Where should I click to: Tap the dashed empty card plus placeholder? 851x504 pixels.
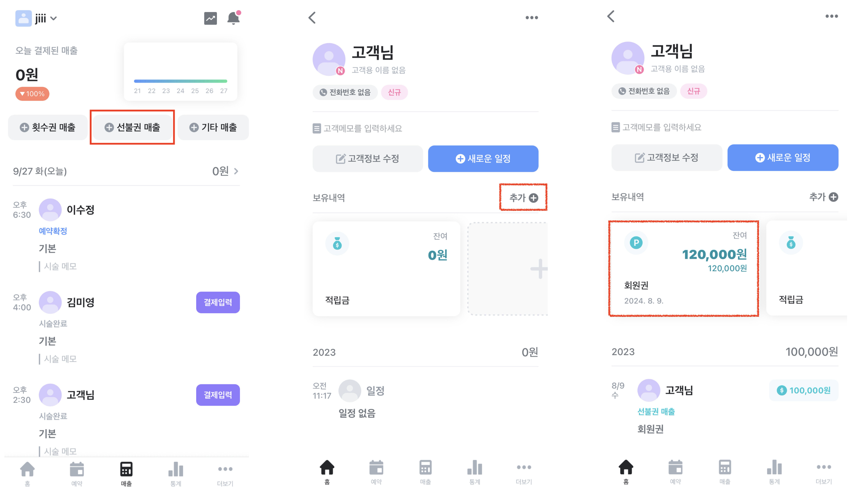click(x=508, y=269)
